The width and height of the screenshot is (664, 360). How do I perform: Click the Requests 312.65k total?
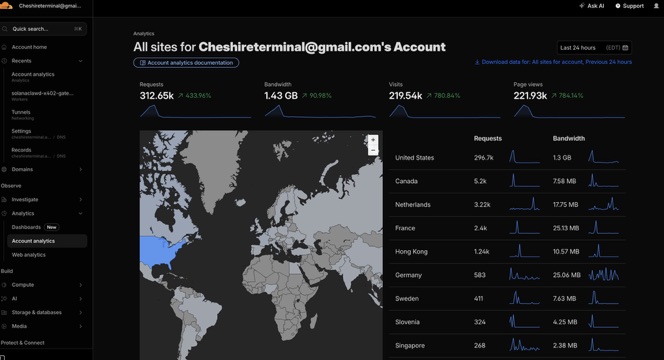tap(157, 96)
